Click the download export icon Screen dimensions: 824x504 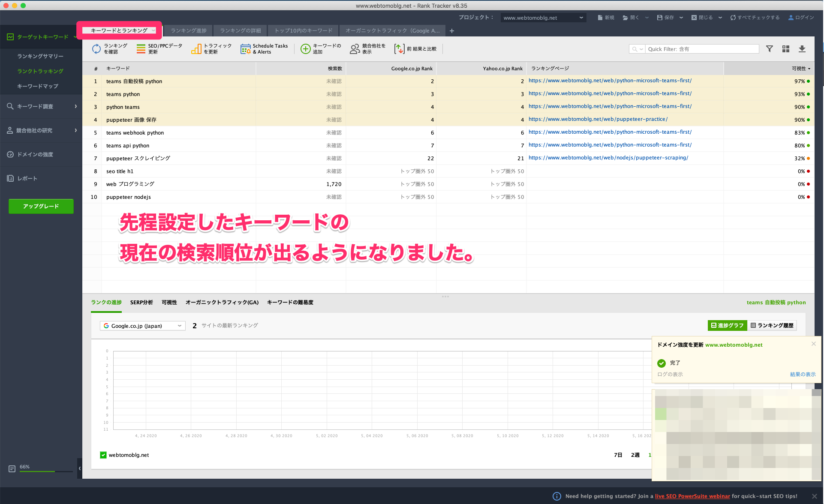point(802,49)
